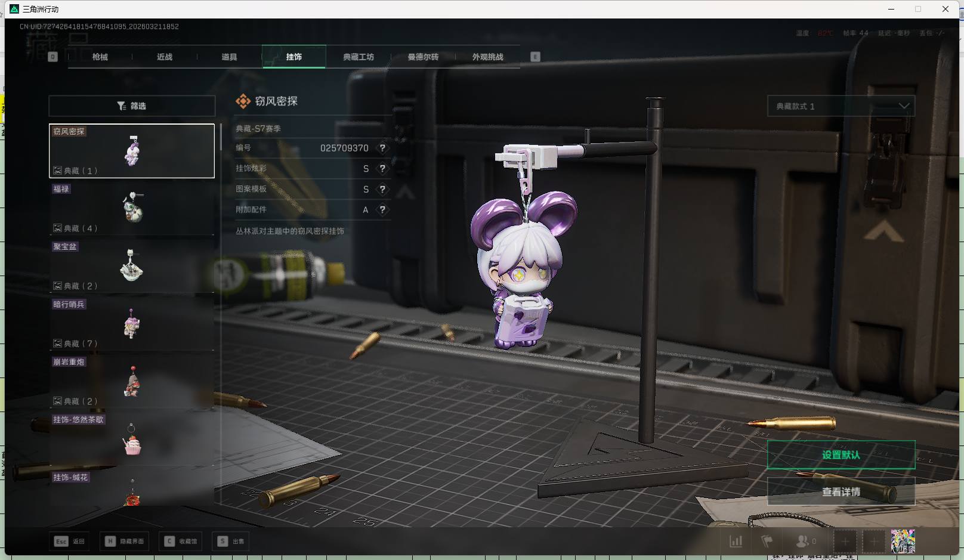Viewport: 964px width, 560px height.
Task: Click the help icon for 附加配件
Action: pyautogui.click(x=382, y=210)
